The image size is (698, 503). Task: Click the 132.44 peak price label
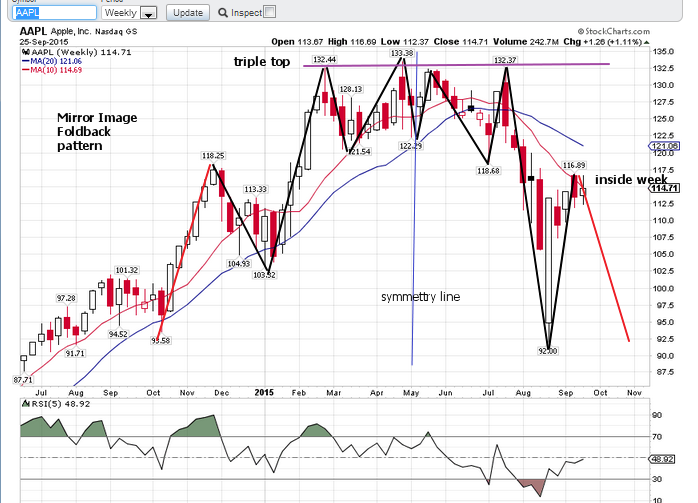click(x=325, y=60)
